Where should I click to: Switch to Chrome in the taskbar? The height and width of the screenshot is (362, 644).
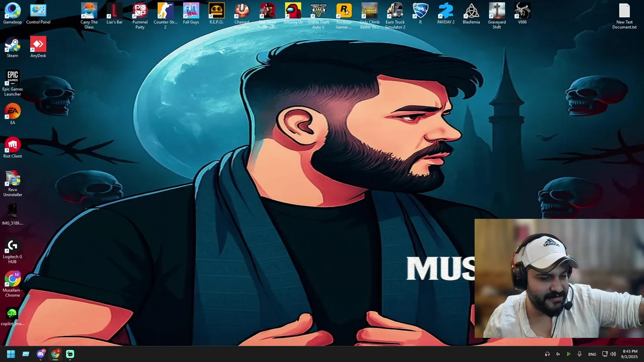click(x=55, y=354)
